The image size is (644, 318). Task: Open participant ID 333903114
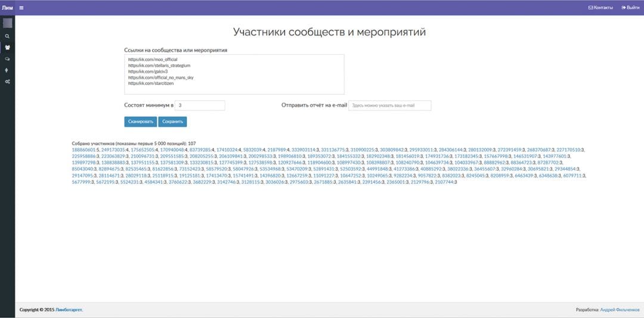[304, 150]
